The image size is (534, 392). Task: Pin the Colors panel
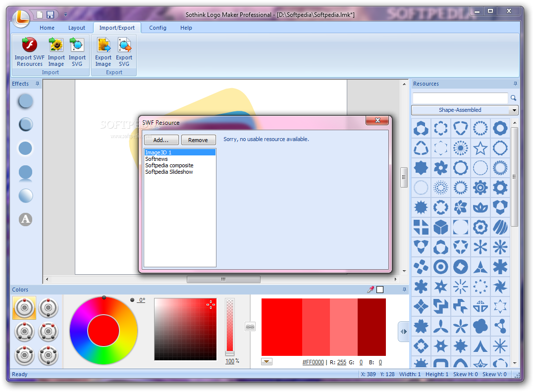(404, 290)
